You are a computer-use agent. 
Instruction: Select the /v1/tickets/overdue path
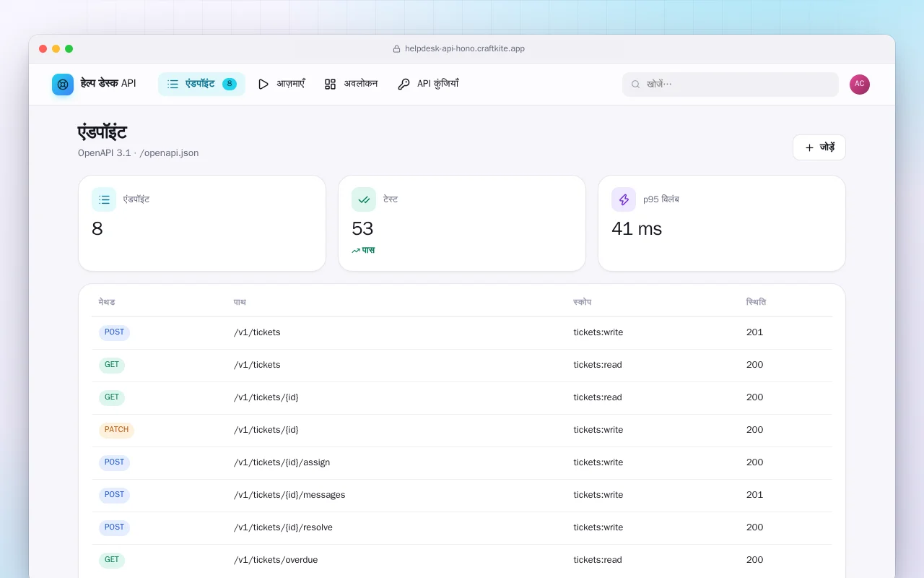(x=276, y=560)
